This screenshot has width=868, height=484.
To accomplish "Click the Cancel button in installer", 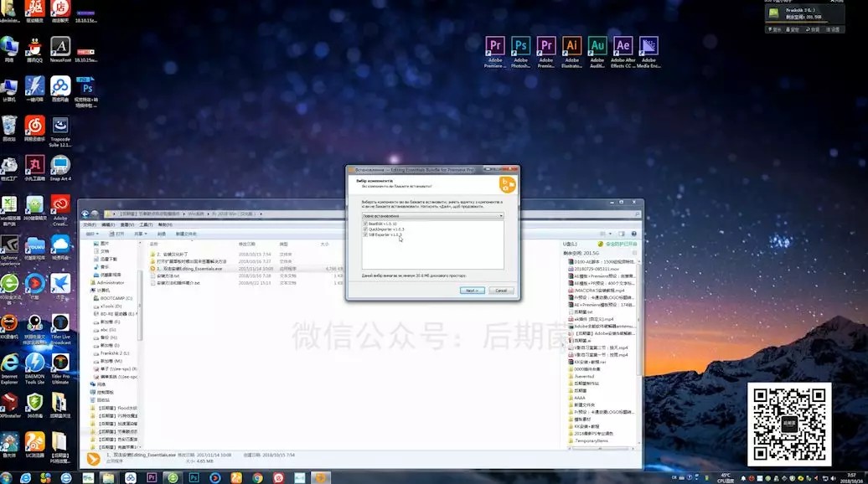I will [501, 291].
